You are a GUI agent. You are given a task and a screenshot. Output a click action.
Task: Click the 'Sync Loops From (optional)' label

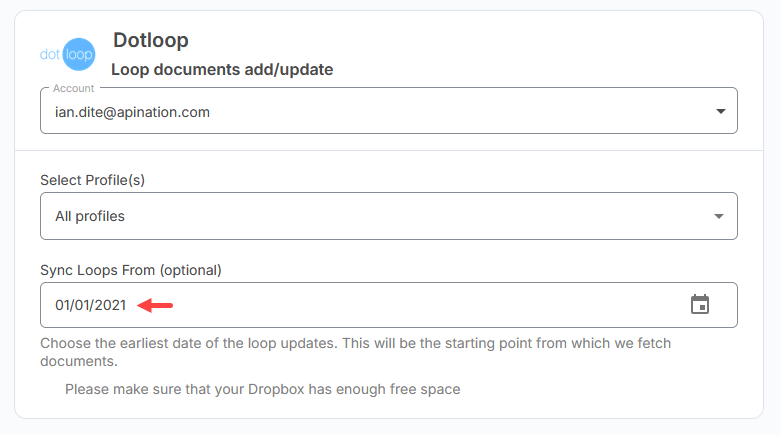pos(130,270)
